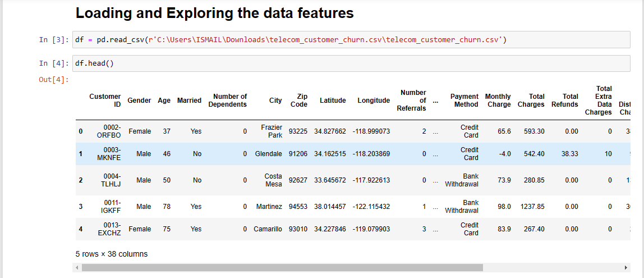644x278 pixels.
Task: Click the horizontal scrollbar thumb under the table
Action: point(282,268)
